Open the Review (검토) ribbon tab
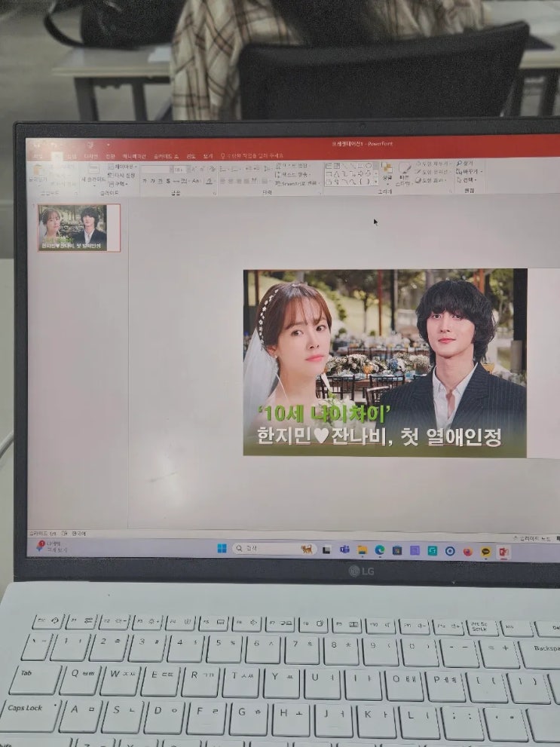The width and height of the screenshot is (560, 747). 191,156
